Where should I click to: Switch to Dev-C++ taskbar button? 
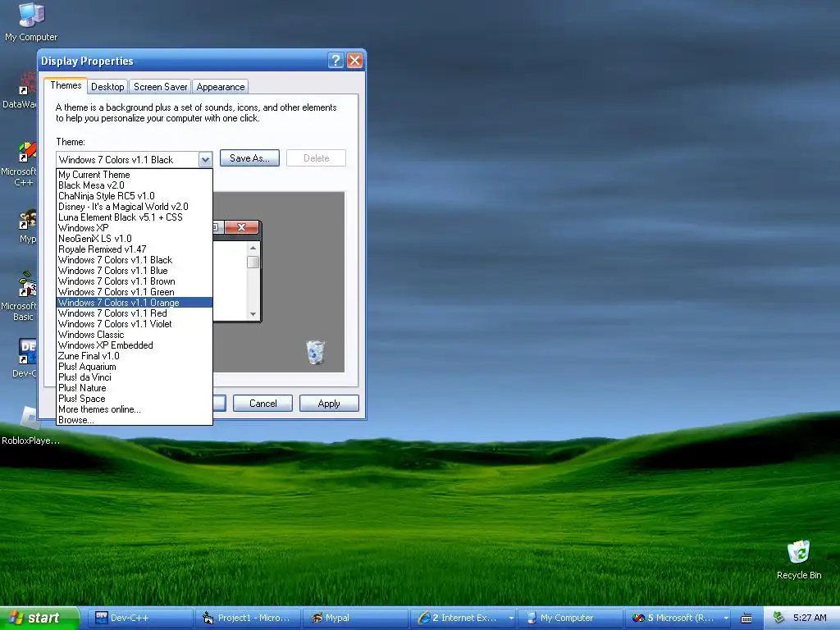pos(142,618)
